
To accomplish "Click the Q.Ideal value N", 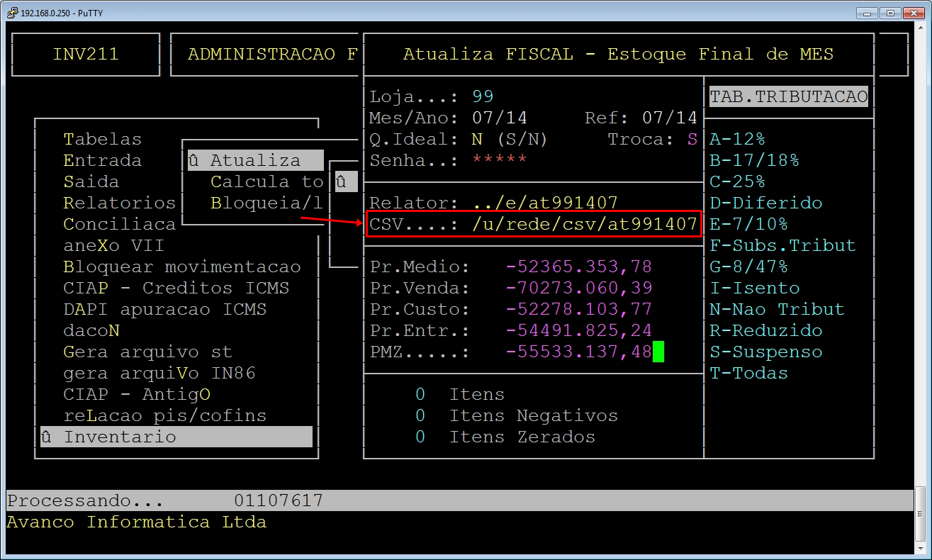I will coord(477,139).
